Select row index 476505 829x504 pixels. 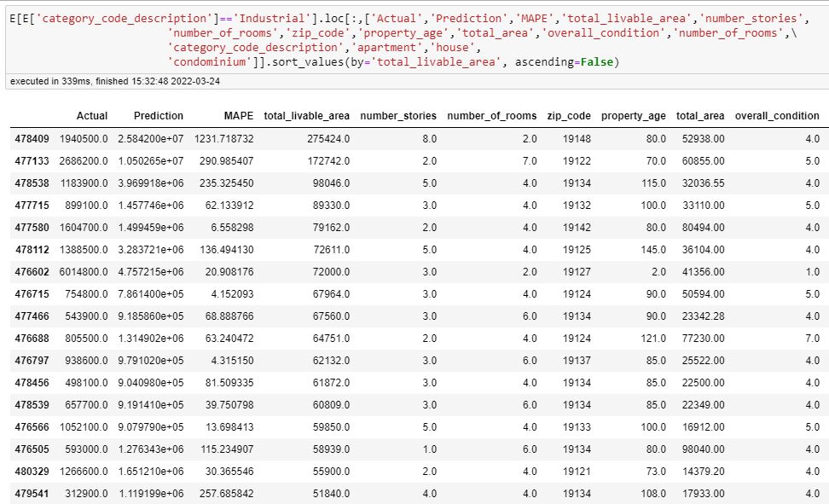(32, 449)
